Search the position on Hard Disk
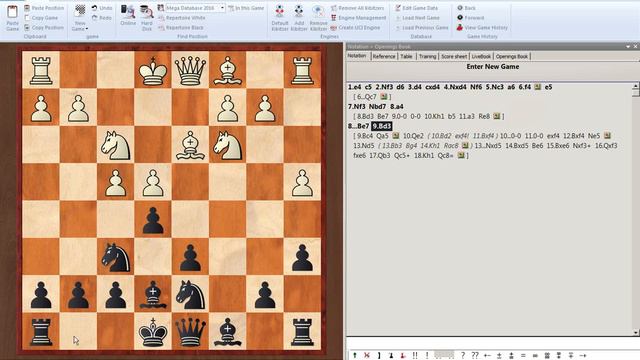The image size is (640, 360). 147,18
